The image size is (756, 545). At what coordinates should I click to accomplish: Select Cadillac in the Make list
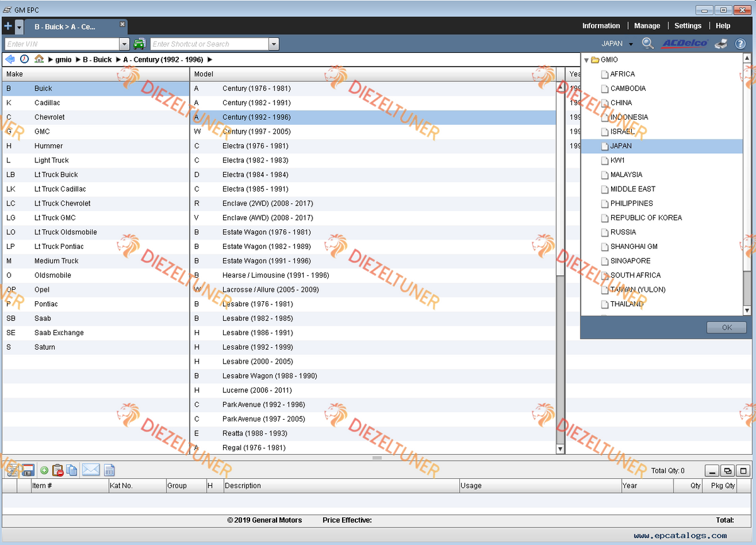coord(96,103)
